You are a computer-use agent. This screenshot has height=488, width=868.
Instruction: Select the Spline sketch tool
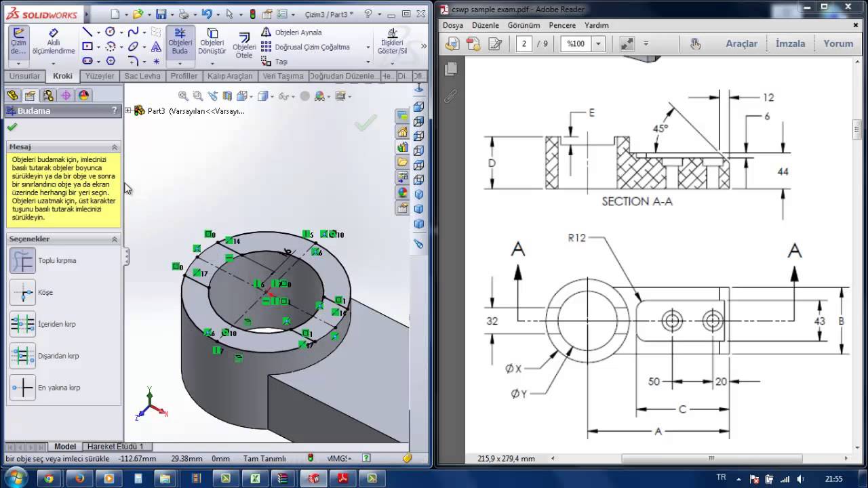click(133, 32)
